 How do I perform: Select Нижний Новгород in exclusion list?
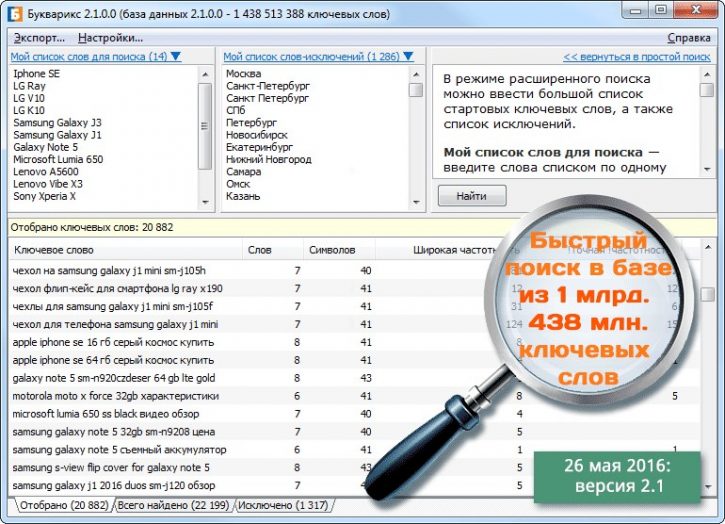coord(269,160)
